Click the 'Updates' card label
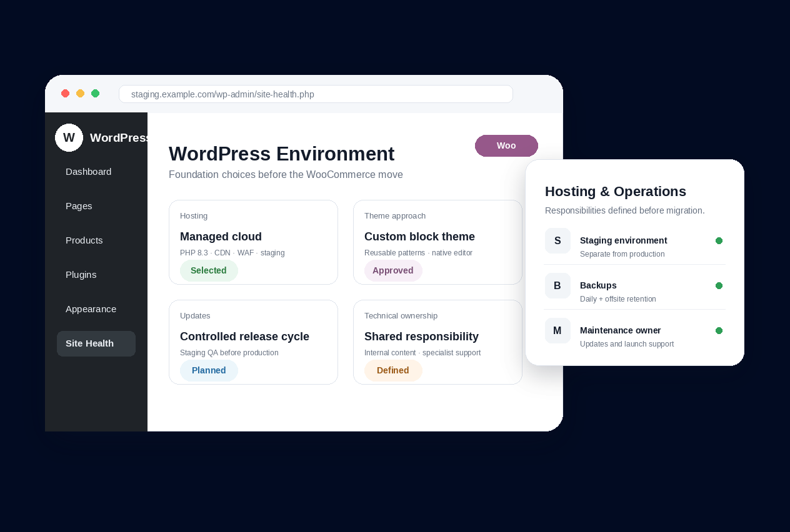 tap(195, 316)
